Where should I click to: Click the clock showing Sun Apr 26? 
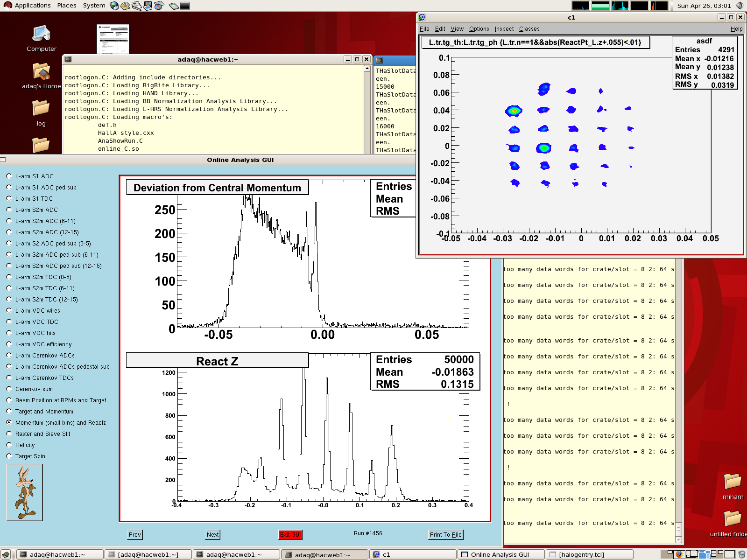click(x=704, y=6)
